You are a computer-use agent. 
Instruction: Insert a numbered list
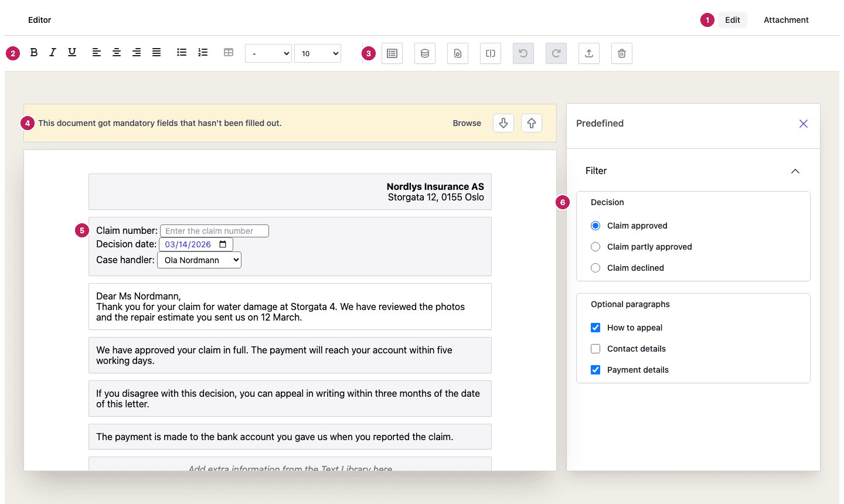(x=203, y=53)
